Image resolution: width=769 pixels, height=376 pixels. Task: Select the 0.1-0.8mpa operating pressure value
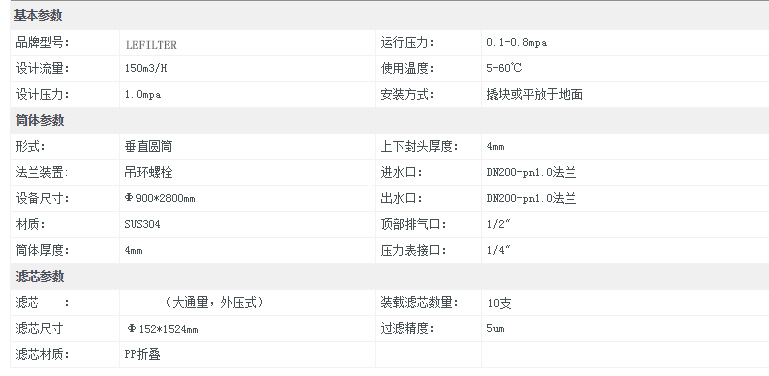(516, 43)
